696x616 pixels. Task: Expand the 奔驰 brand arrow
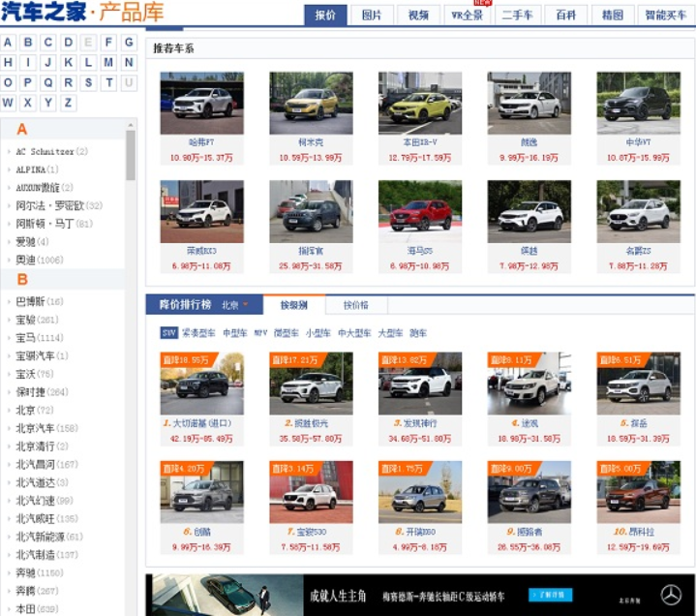click(9, 573)
